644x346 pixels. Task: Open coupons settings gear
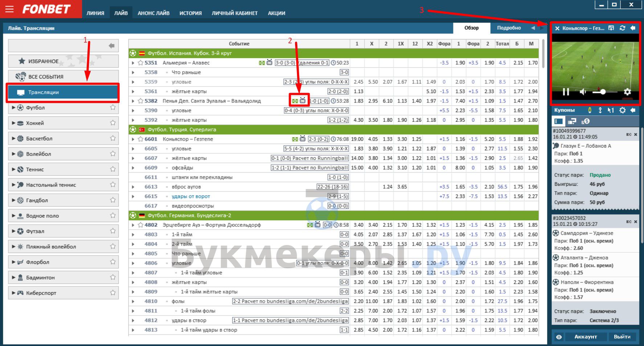(x=622, y=110)
